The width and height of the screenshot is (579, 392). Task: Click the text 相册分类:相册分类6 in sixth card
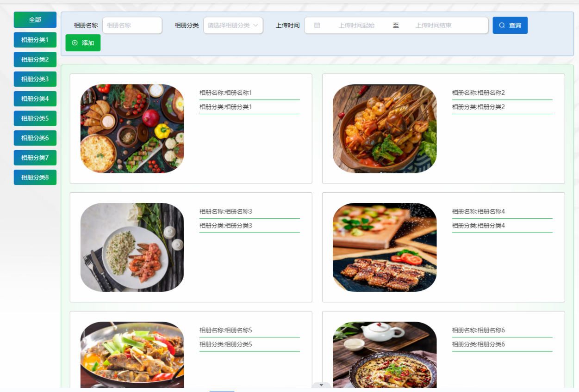(x=479, y=344)
